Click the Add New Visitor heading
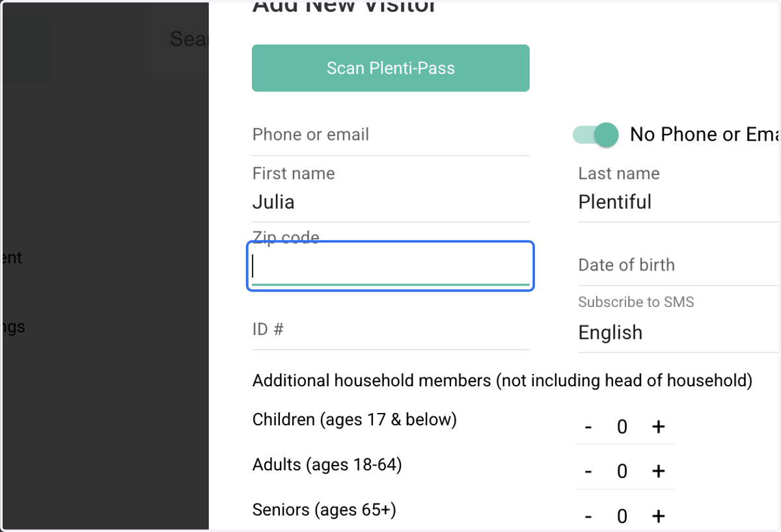Screen dimensions: 781x532 344,7
